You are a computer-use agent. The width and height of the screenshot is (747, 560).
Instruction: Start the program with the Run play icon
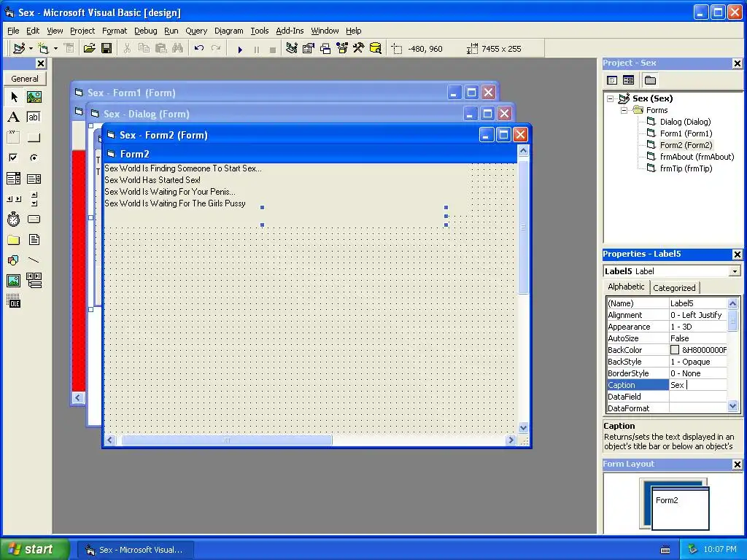click(x=240, y=49)
